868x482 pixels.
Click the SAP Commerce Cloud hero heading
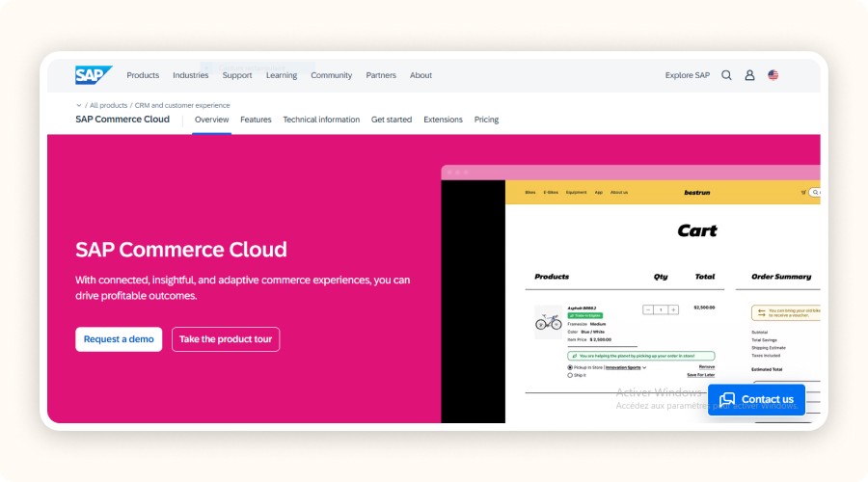coord(181,250)
